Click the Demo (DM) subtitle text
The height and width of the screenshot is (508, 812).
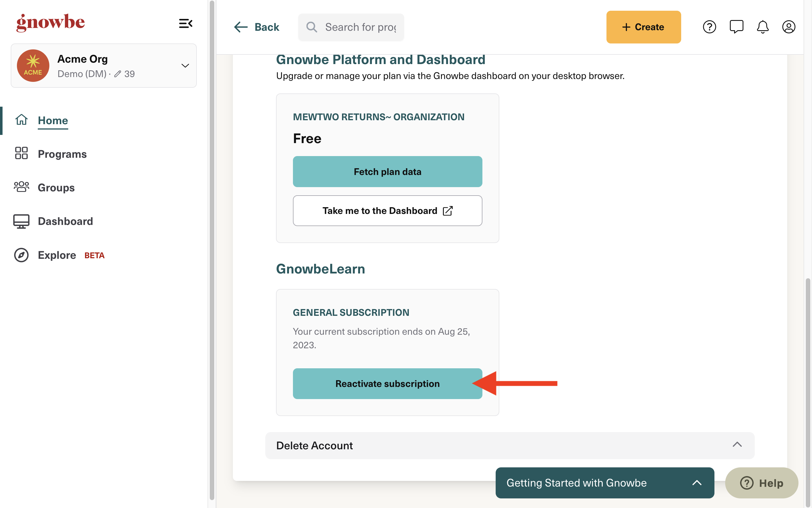tap(82, 74)
